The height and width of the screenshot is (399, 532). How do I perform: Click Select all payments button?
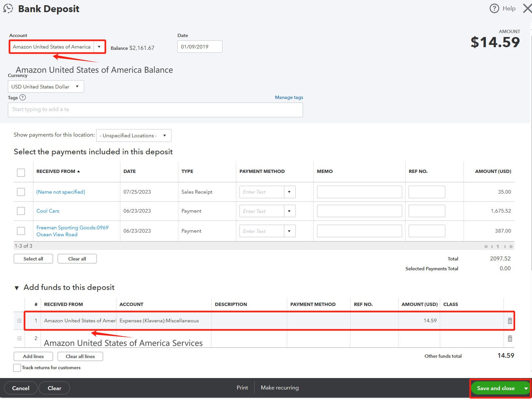coord(33,259)
